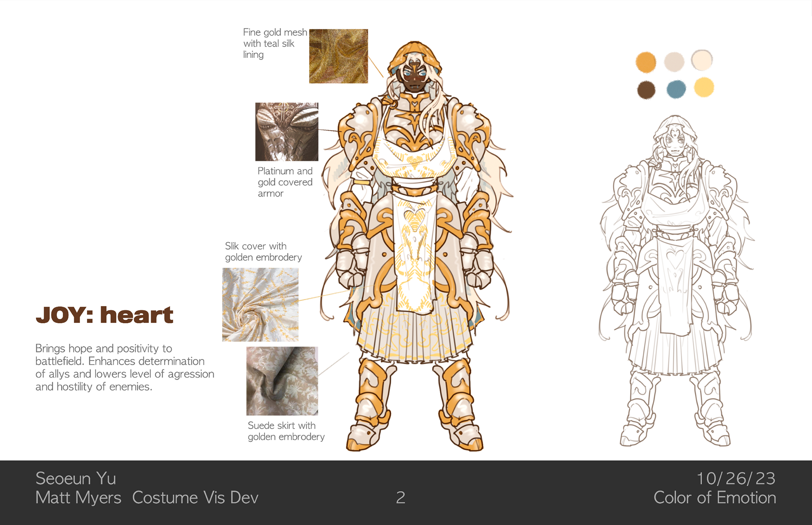Click the Seoeun Yu name text
This screenshot has height=525, width=812.
click(76, 479)
